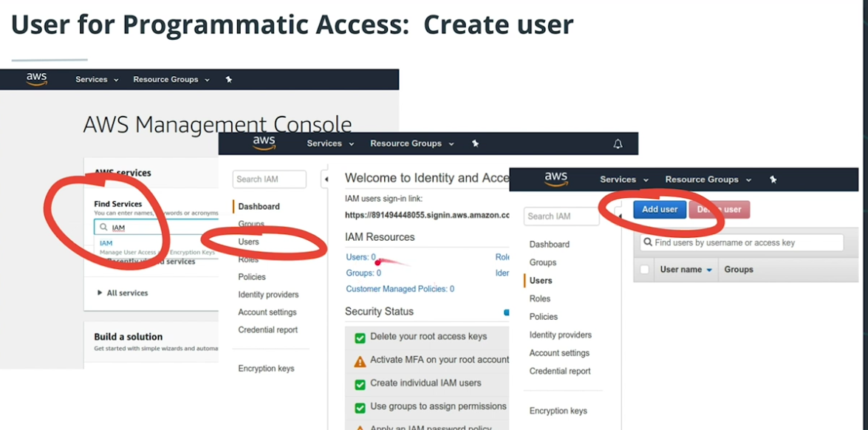Open Policies in Users window sidebar
This screenshot has width=868, height=430.
coord(543,316)
